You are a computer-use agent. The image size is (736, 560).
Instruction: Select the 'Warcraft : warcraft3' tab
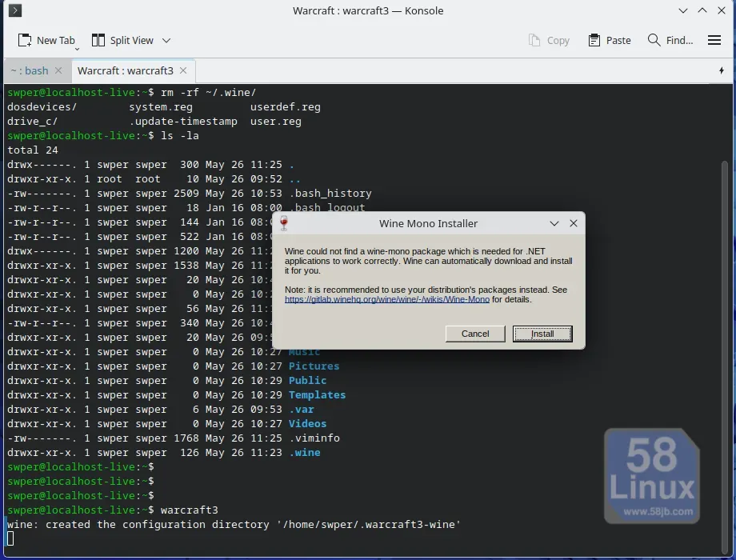point(126,70)
